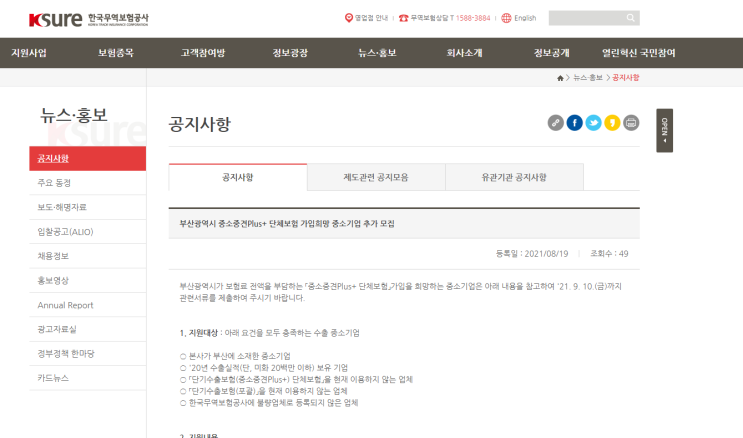Share the notice on Twitter
The image size is (743, 438).
point(593,123)
